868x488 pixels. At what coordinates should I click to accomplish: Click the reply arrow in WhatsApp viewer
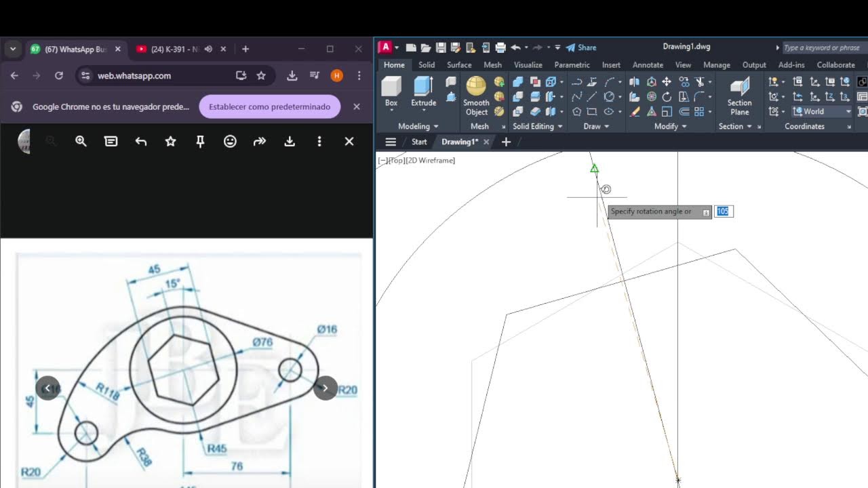coord(140,141)
